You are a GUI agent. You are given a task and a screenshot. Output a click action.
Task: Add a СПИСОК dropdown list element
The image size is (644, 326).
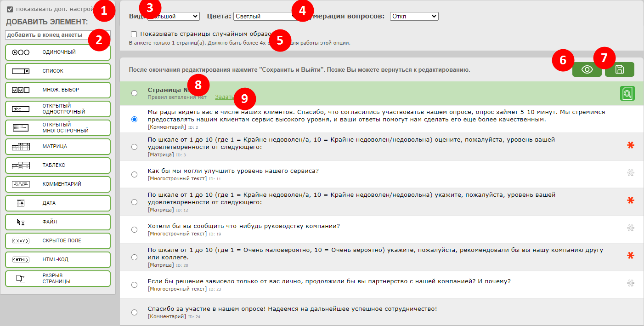click(x=58, y=71)
